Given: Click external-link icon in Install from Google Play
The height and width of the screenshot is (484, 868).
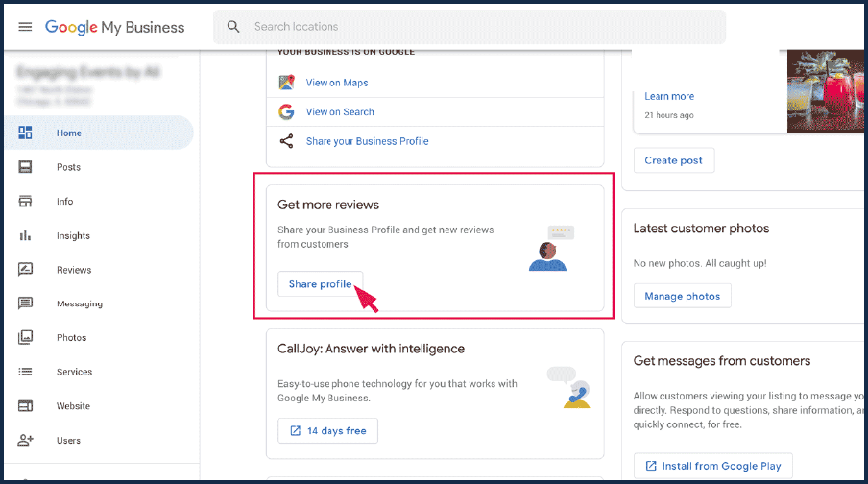Looking at the screenshot, I should coord(651,467).
